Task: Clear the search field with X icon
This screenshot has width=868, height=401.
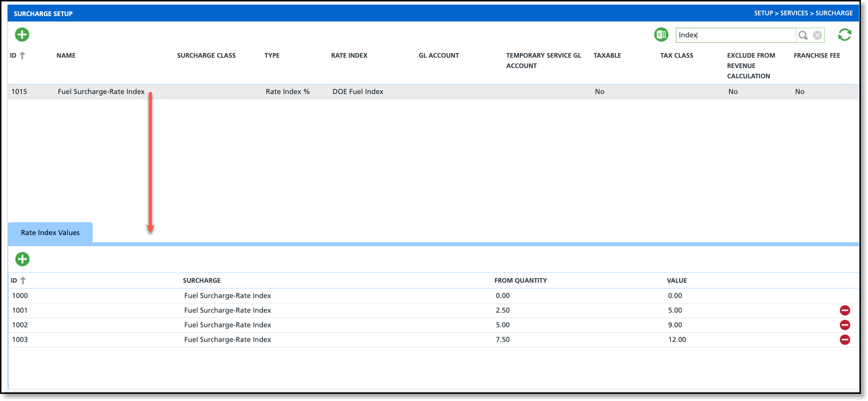Action: tap(817, 35)
